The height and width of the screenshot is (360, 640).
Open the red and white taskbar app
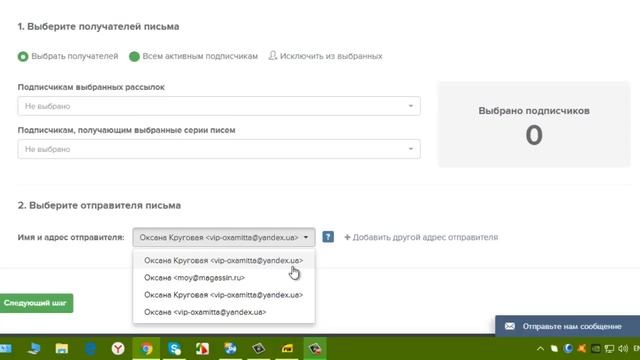pos(202,349)
